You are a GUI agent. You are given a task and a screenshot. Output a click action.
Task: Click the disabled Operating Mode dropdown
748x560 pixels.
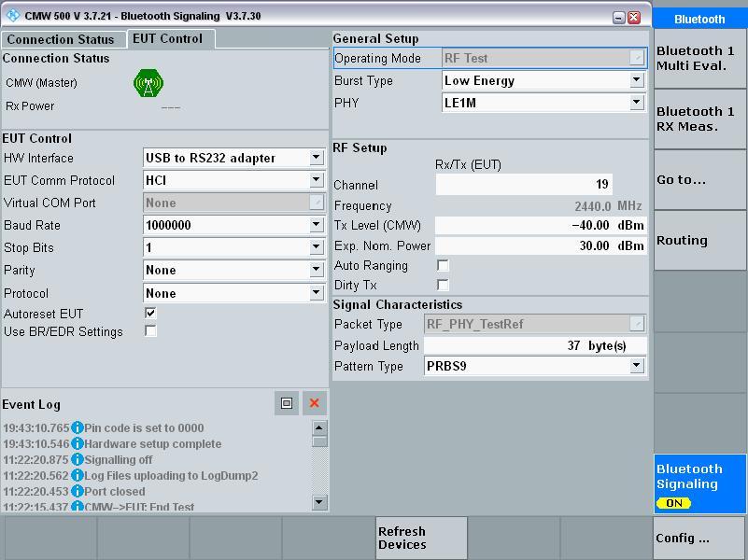[543, 58]
